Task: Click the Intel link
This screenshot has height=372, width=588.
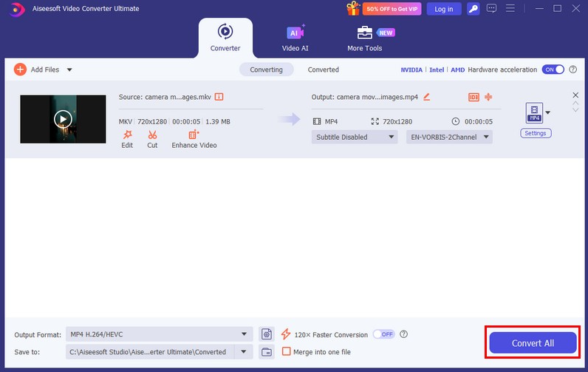Action: coord(437,70)
